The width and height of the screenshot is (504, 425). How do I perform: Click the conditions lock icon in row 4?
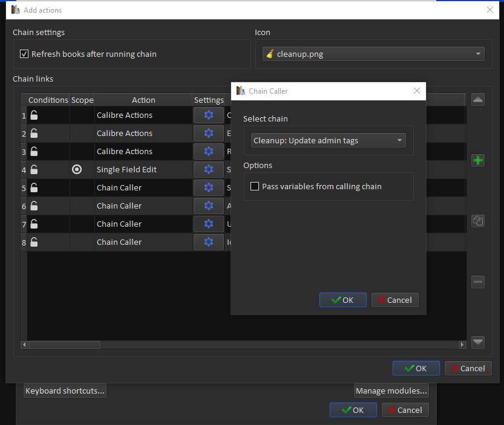(x=34, y=169)
